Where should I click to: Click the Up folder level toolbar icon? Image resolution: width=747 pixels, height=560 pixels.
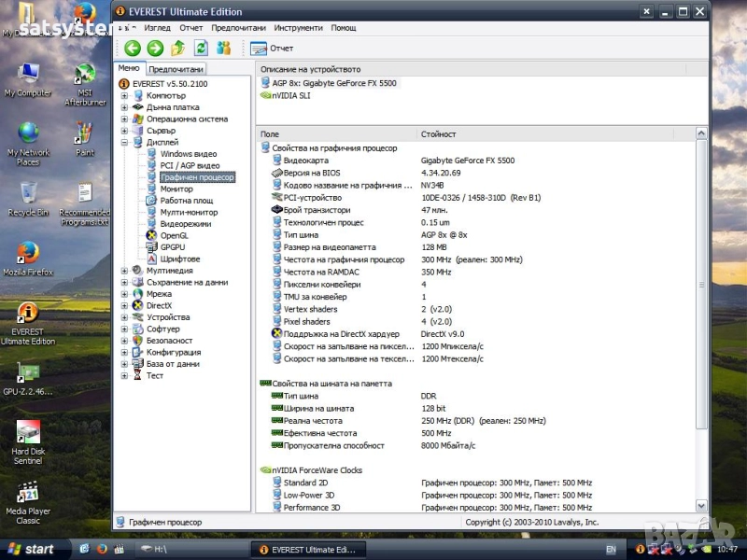(x=177, y=48)
